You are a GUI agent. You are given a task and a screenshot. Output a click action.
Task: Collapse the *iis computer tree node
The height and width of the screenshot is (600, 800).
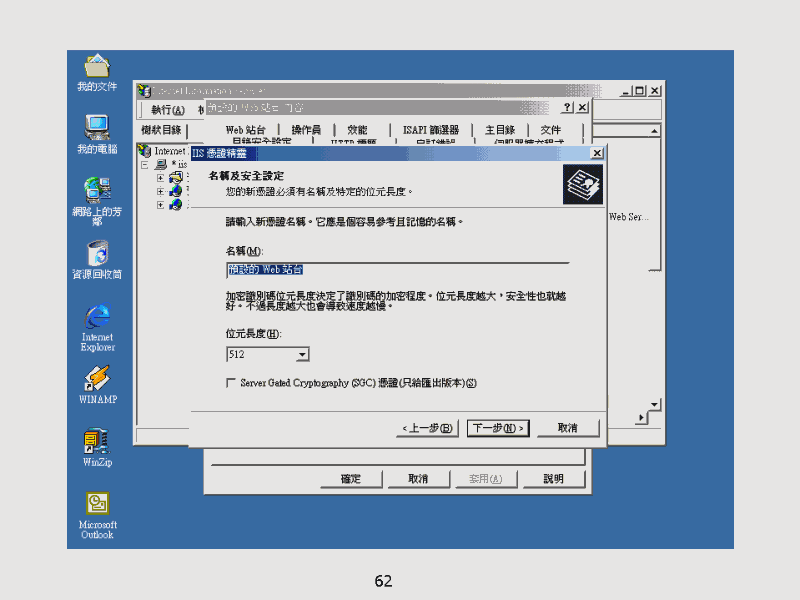click(x=145, y=165)
